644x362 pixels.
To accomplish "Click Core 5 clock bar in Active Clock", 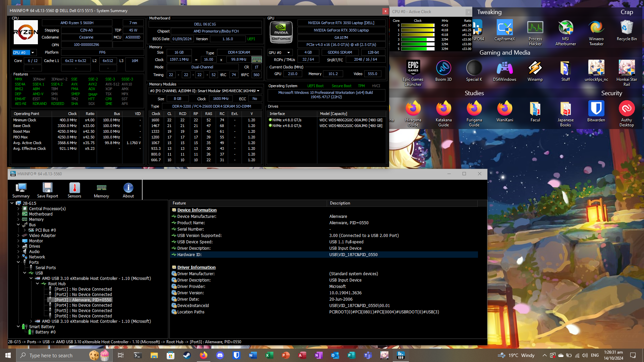I will click(x=418, y=49).
